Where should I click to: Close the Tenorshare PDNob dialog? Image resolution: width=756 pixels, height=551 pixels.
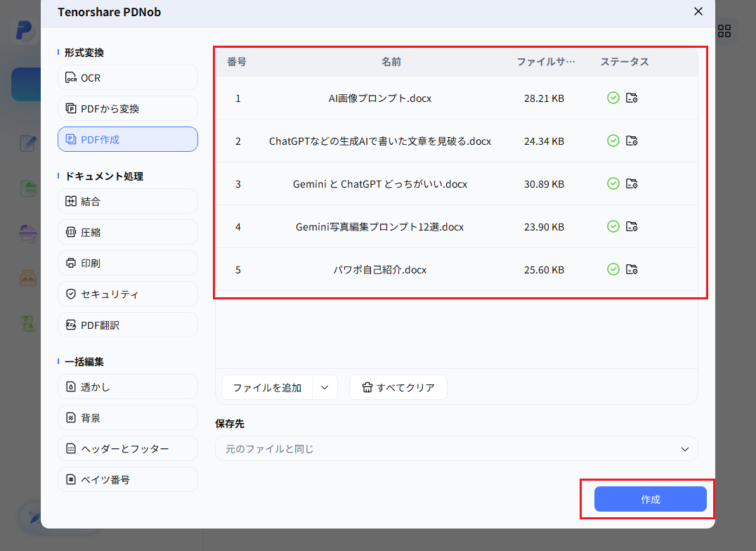(698, 11)
